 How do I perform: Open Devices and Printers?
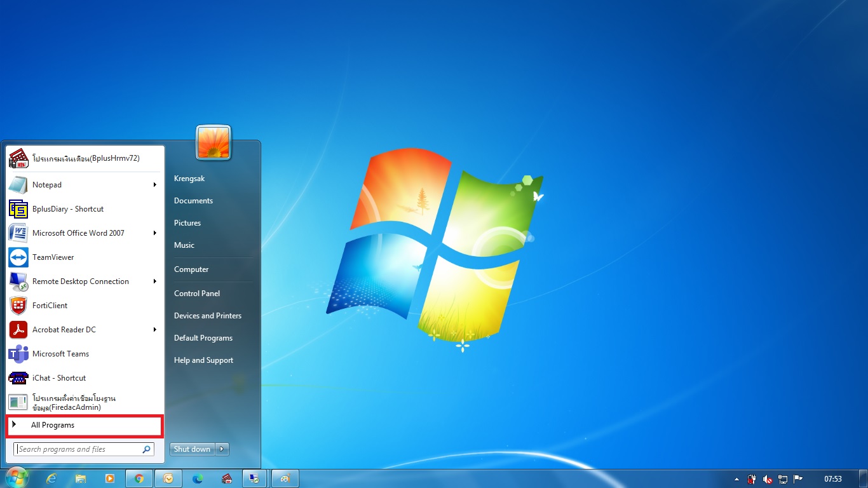[x=208, y=316]
